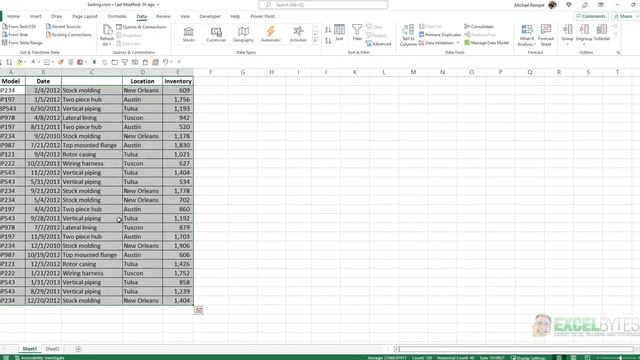Click the Consolidate tool
640x360 pixels.
pyautogui.click(x=479, y=27)
